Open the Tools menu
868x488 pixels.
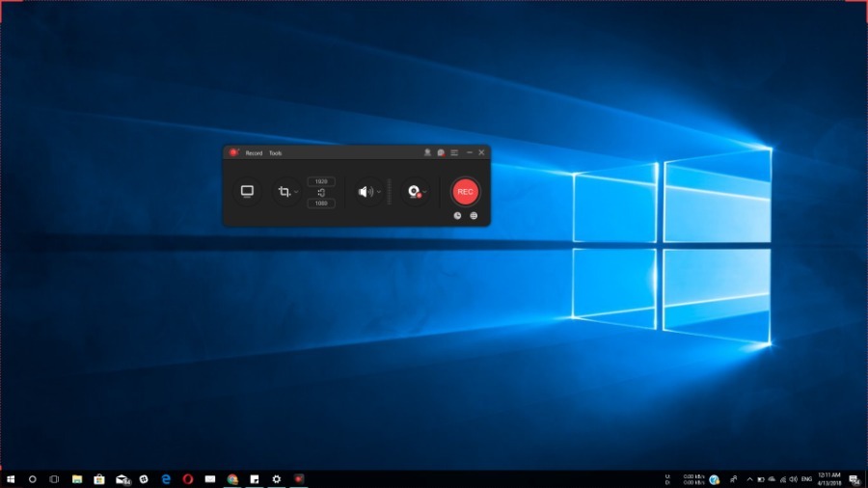click(276, 153)
